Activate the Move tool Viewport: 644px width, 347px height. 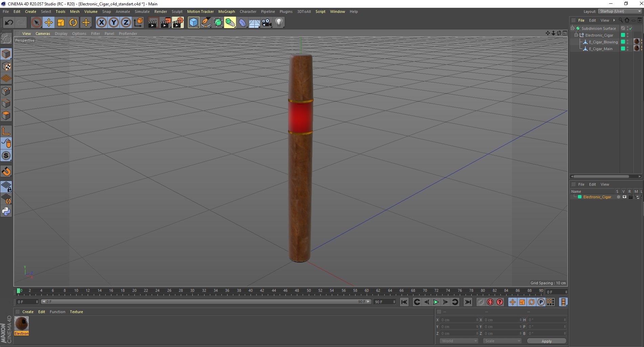click(48, 23)
